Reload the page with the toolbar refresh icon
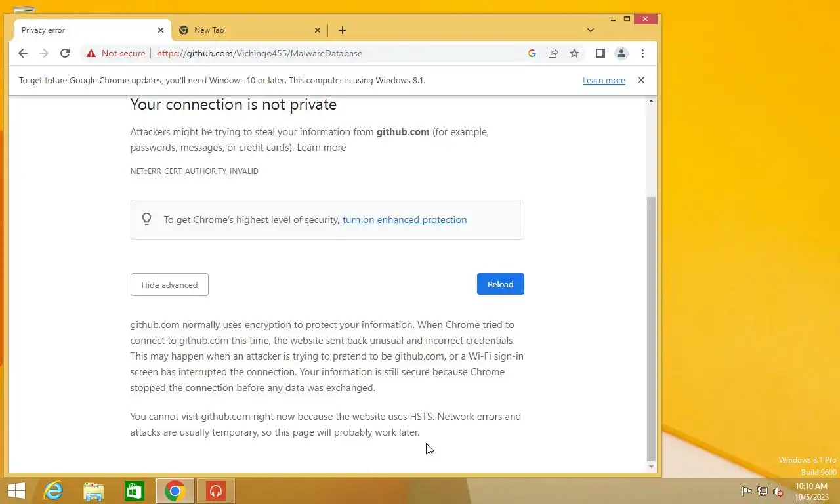840x504 pixels. tap(65, 53)
